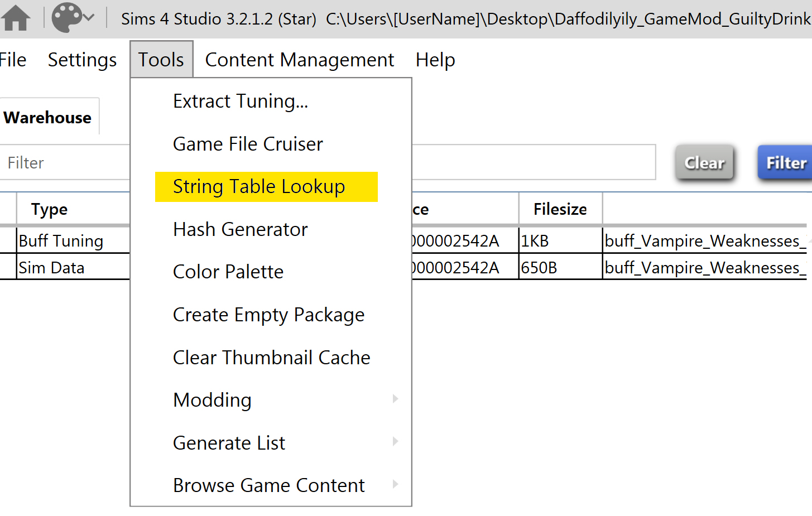Screen dimensions: 812x516
Task: Open the Help menu
Action: (435, 60)
